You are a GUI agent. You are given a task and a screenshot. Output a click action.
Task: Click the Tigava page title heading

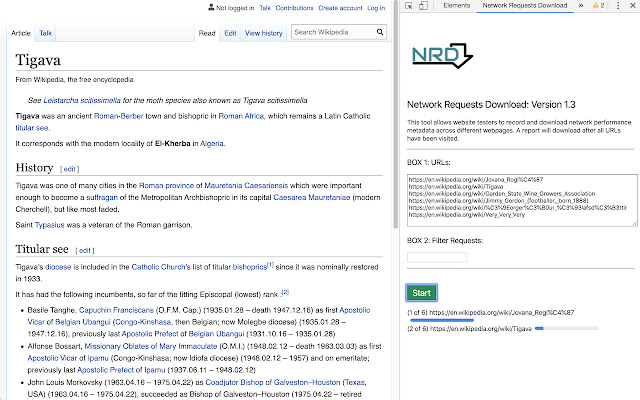38,60
